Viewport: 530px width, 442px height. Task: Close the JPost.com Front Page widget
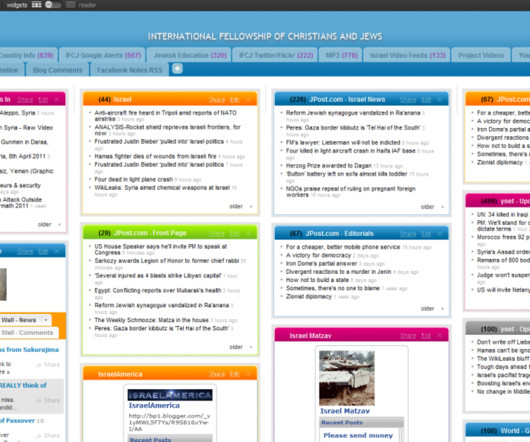coord(248,234)
